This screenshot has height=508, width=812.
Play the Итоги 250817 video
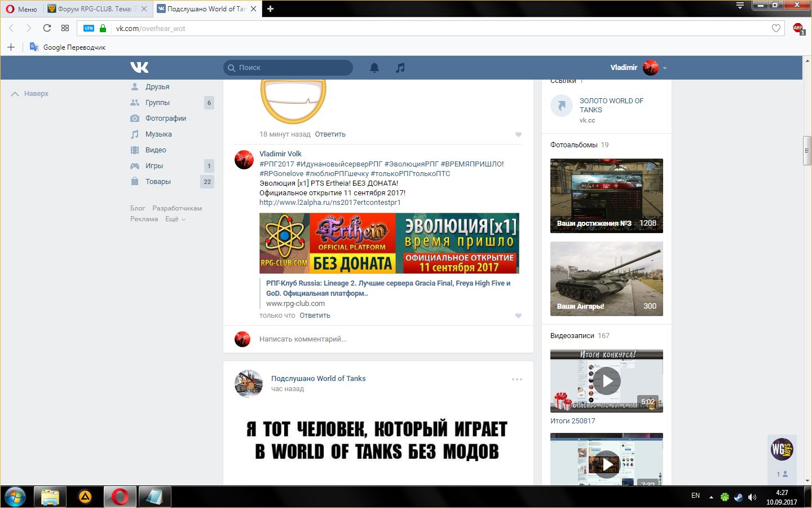click(607, 381)
